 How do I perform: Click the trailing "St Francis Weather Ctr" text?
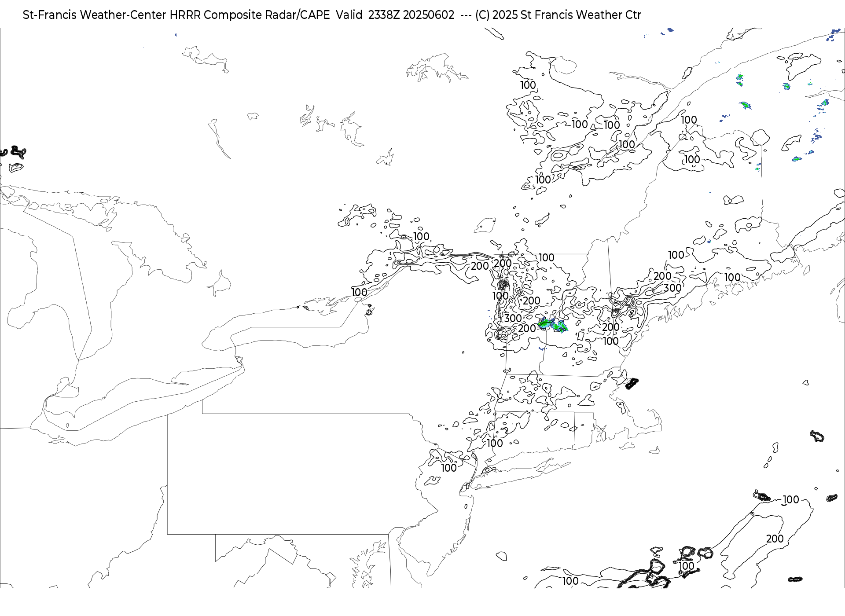click(x=581, y=15)
